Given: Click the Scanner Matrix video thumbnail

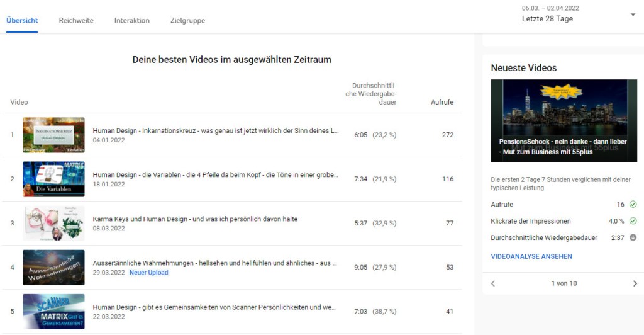Looking at the screenshot, I should point(53,312).
